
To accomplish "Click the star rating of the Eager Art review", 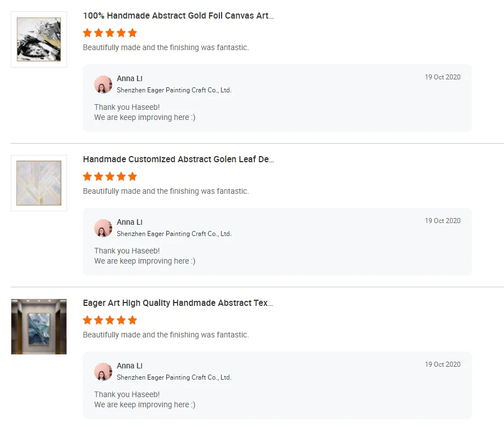I will (x=110, y=320).
